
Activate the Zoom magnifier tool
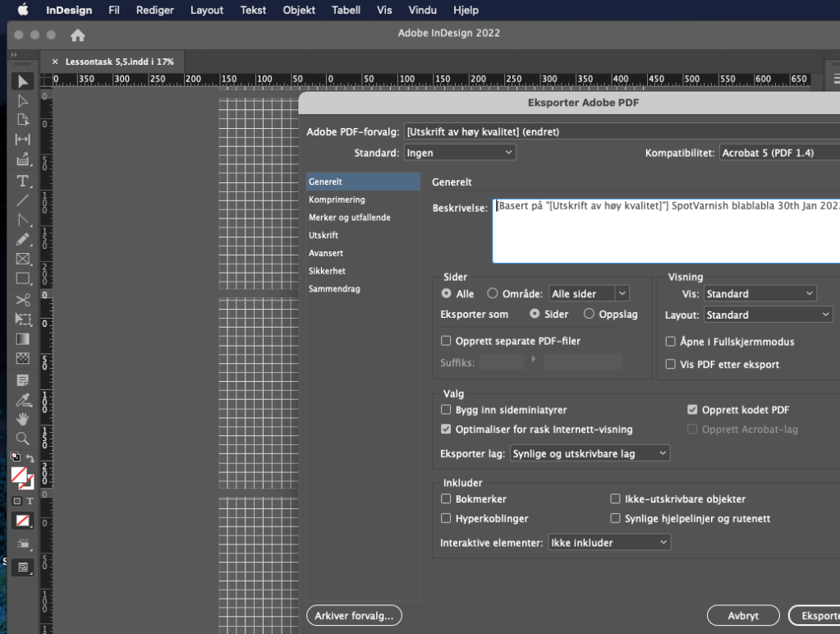pyautogui.click(x=23, y=439)
